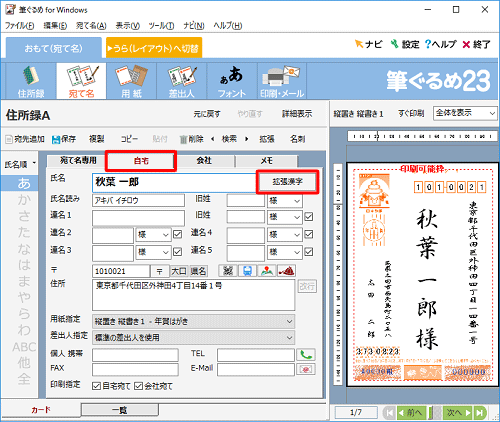Open honorific dropdown in 氏名読み row
500x422 pixels.
[284, 201]
